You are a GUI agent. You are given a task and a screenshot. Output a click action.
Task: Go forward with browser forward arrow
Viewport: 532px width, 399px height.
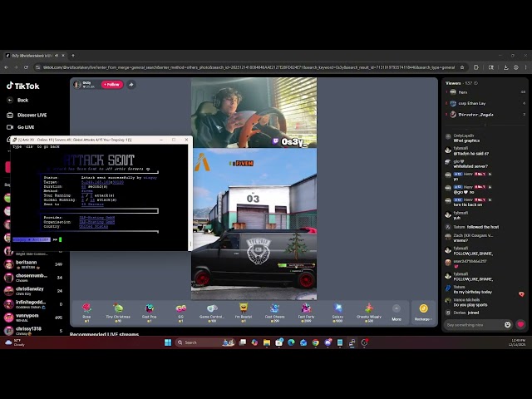[x=16, y=67]
